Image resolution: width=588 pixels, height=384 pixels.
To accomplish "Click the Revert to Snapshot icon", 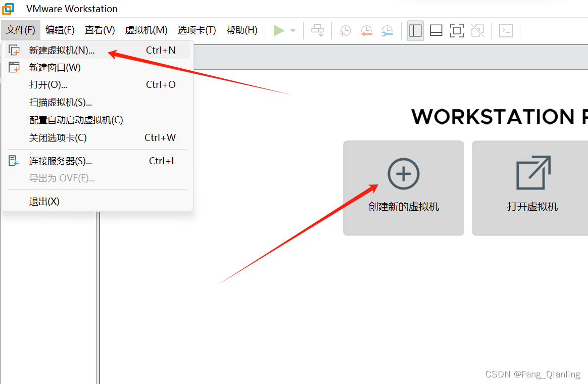I will (366, 31).
